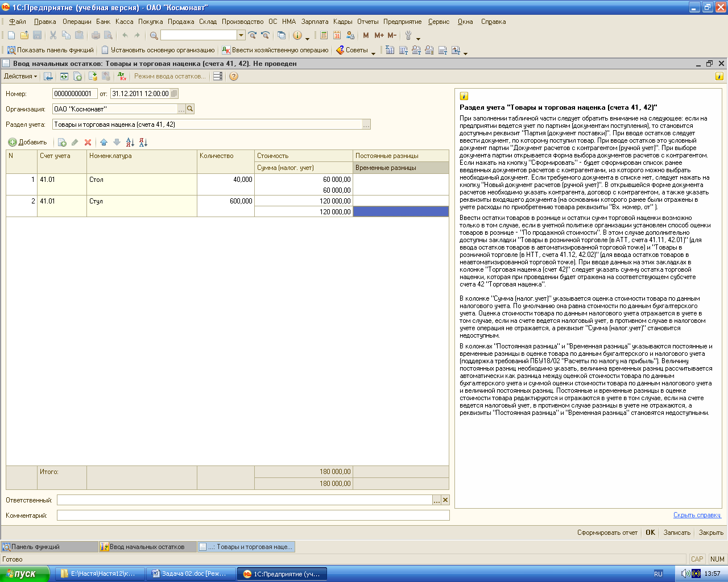Clear the Ответственный field with X button
Screen dimensions: 728x582
point(445,500)
